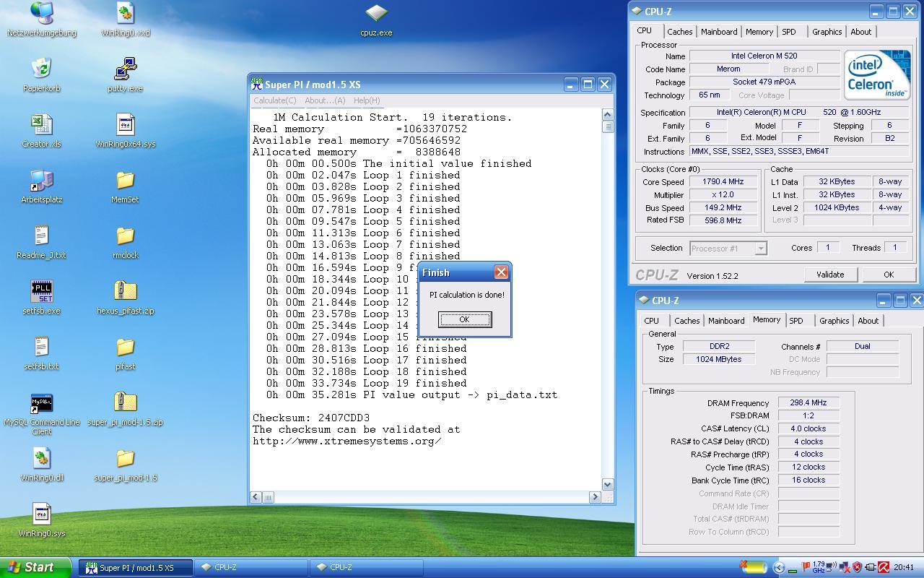Switch to Mainboard tab in upper CPU-Z window
The height and width of the screenshot is (578, 924).
(719, 32)
